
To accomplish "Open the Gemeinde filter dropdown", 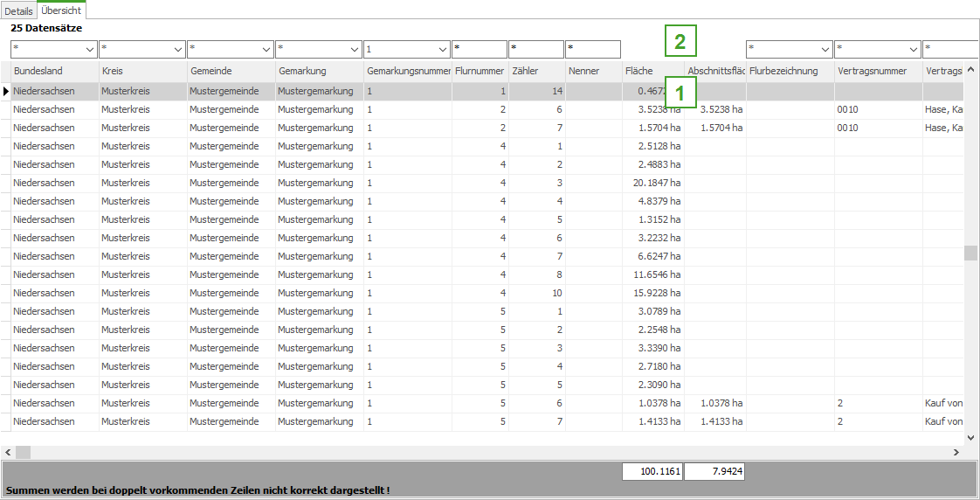I will tap(266, 49).
